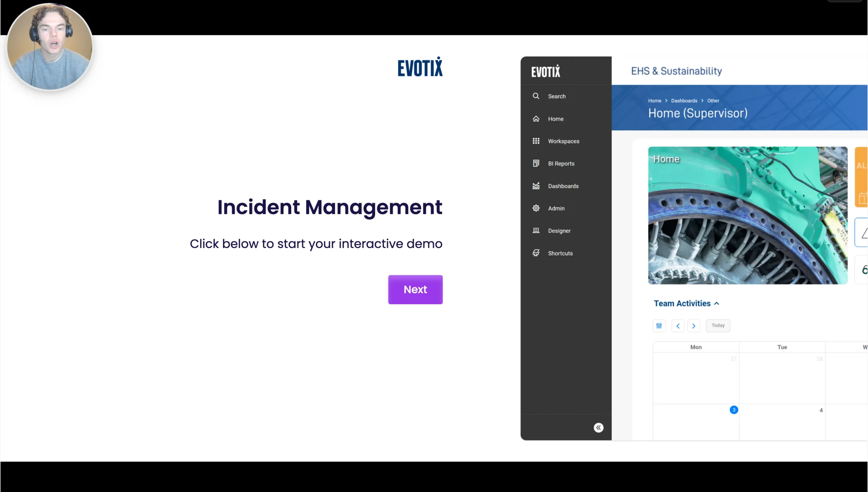Click the BI Reports document icon
The width and height of the screenshot is (868, 492).
point(536,163)
